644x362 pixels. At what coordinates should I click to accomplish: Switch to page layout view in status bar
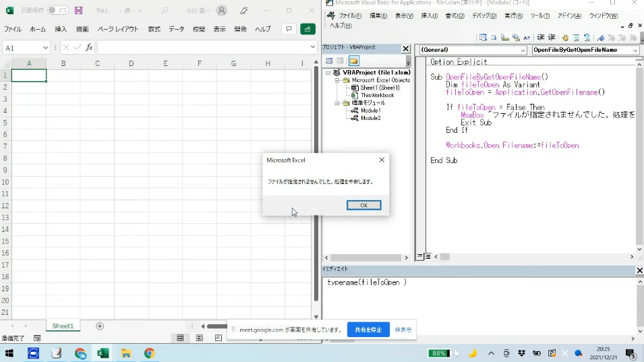coord(200,338)
